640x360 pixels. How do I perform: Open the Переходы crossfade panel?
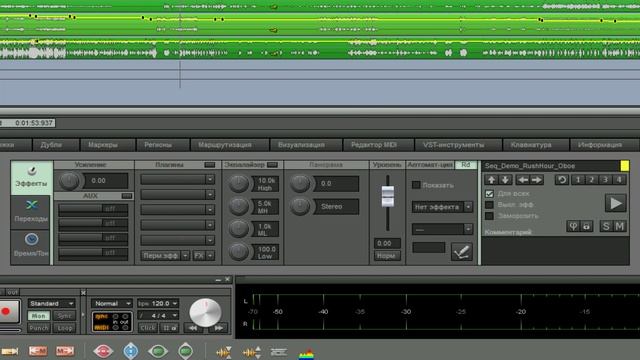pyautogui.click(x=31, y=211)
